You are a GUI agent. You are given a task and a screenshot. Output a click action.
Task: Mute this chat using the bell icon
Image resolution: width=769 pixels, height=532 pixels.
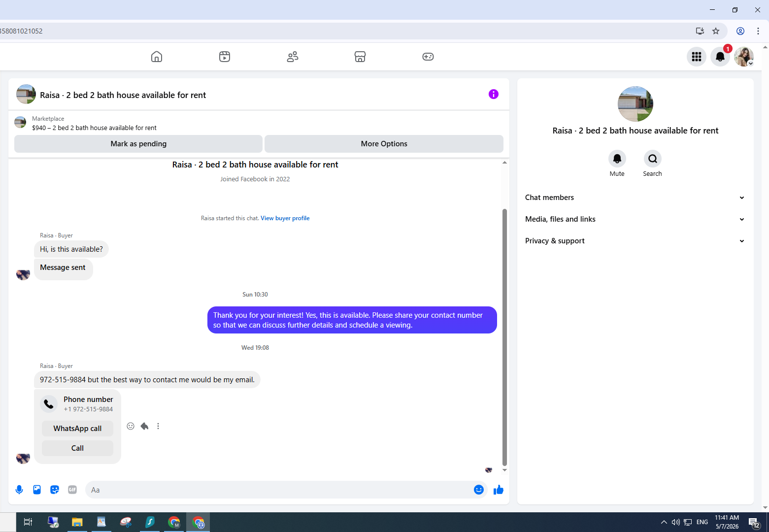617,159
